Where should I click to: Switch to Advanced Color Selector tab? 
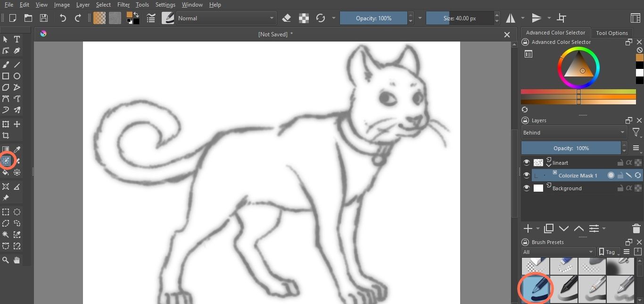pos(555,33)
